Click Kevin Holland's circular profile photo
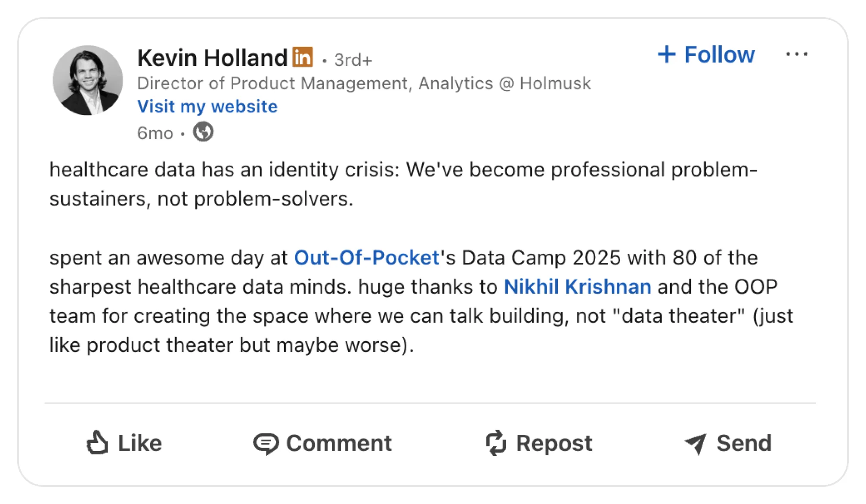The image size is (866, 504). pos(88,81)
